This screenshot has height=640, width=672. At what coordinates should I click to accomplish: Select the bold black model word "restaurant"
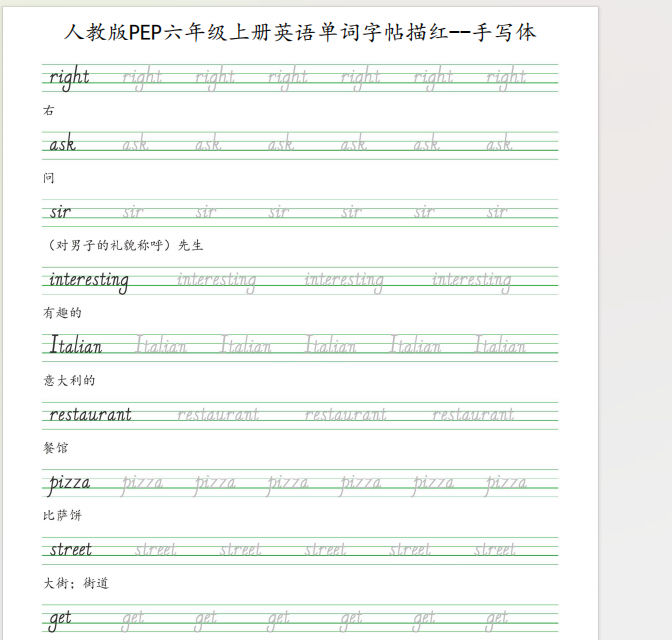point(90,414)
